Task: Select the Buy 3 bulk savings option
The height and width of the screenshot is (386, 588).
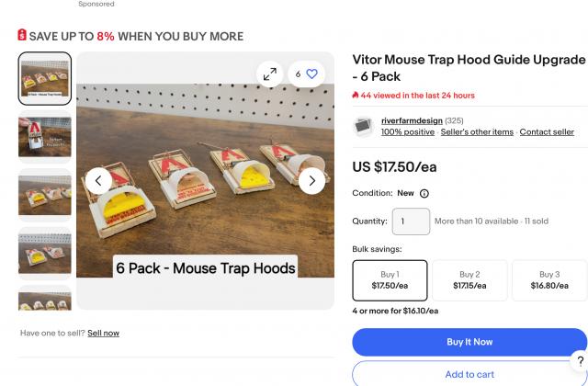Action: pos(548,280)
